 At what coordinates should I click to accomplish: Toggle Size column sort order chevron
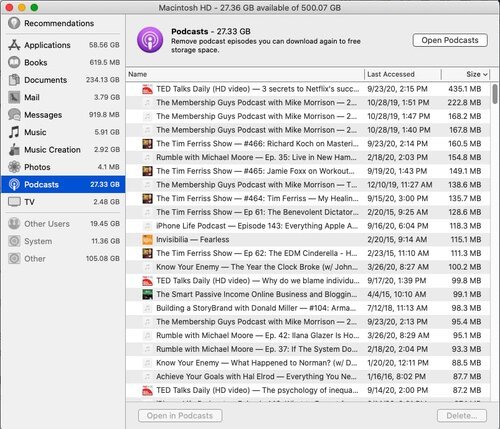(485, 74)
